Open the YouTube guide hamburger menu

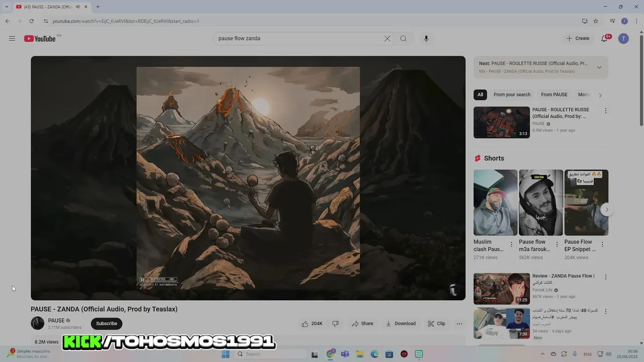[12, 39]
